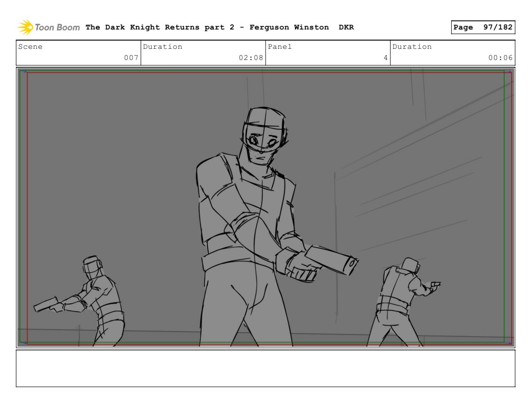Click the 'Panel' header label
The width and height of the screenshot is (532, 411).
pyautogui.click(x=280, y=46)
